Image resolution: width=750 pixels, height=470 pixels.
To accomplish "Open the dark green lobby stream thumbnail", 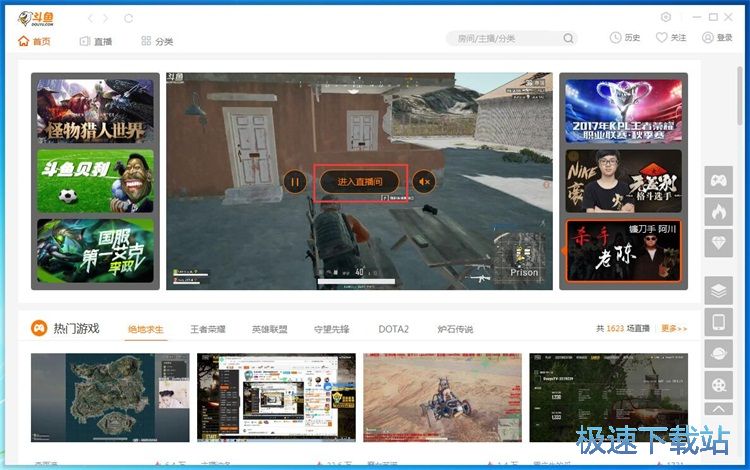I will (608, 397).
